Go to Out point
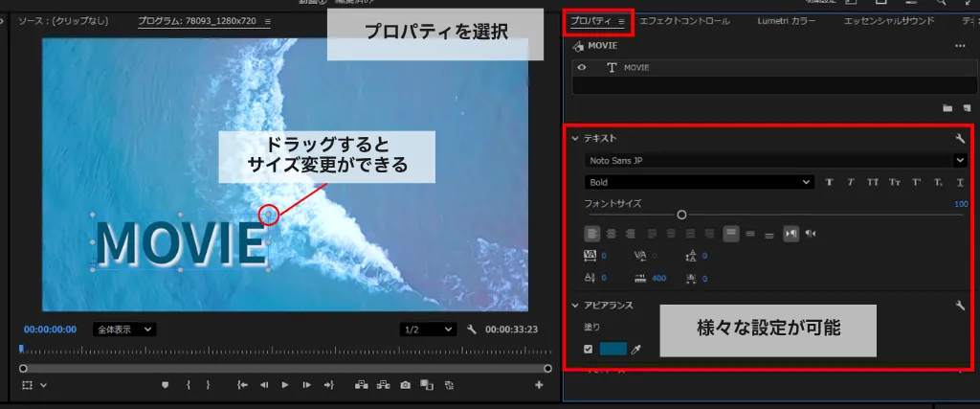 tap(329, 385)
